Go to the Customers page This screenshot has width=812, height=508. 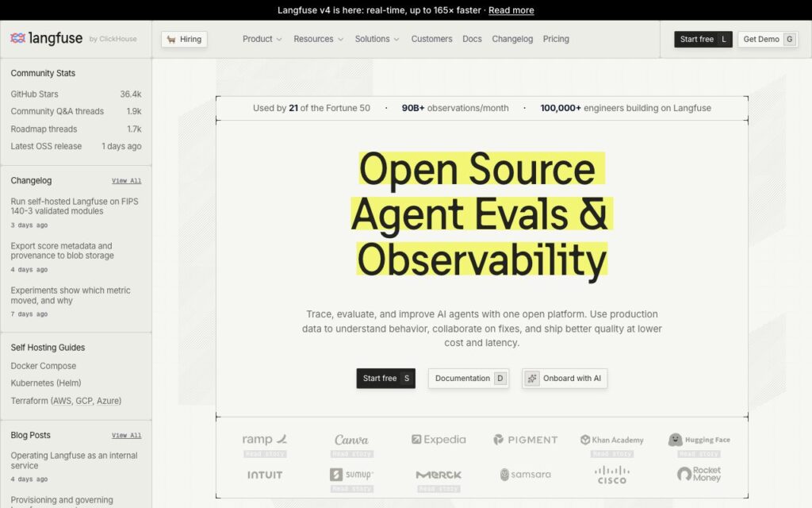pos(432,39)
